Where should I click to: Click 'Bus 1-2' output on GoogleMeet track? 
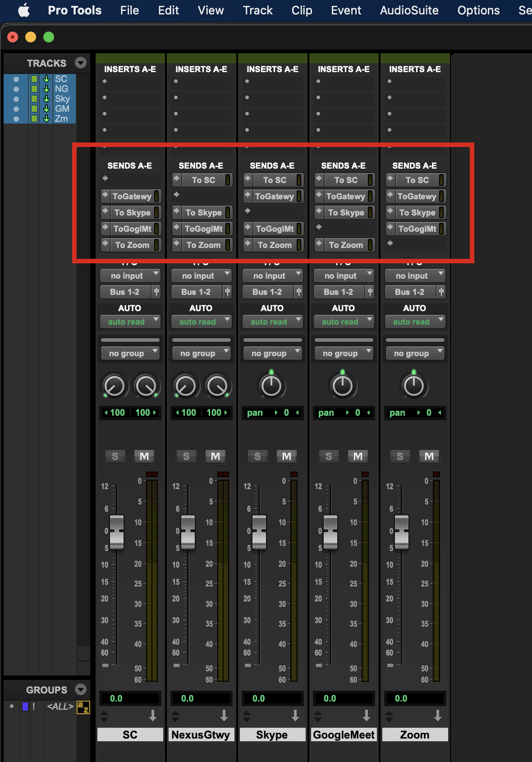pos(338,292)
